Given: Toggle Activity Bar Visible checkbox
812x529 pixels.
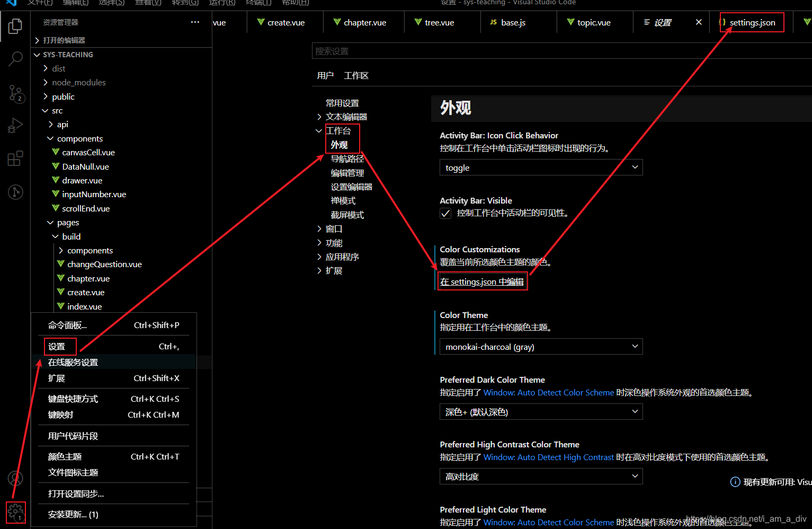Looking at the screenshot, I should click(445, 213).
